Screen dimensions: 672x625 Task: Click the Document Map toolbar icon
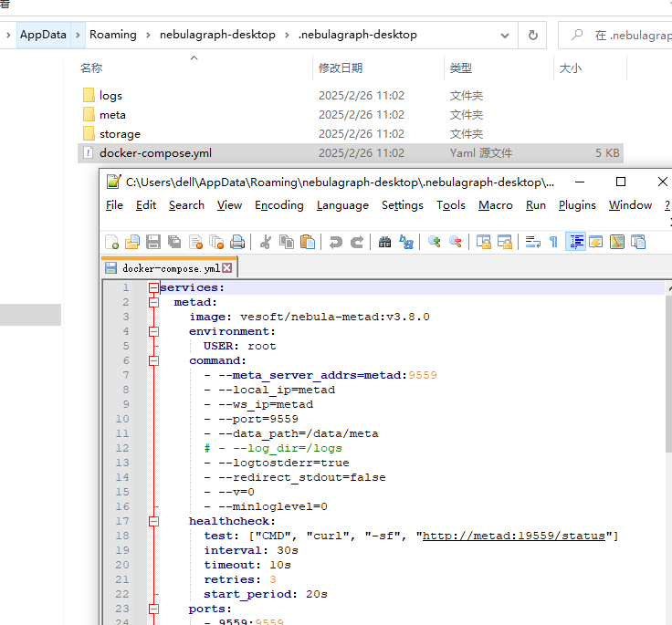[x=617, y=242]
